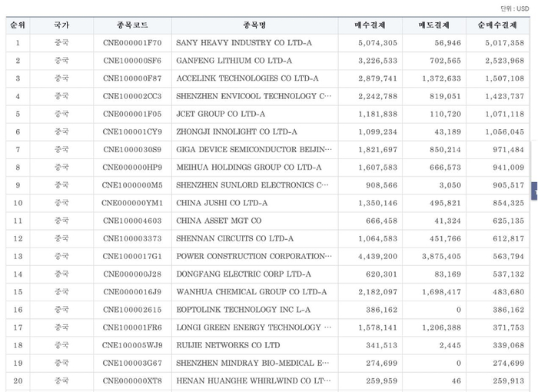The image size is (538, 392).
Task: Click the blue side tab at right edge
Action: (535, 191)
